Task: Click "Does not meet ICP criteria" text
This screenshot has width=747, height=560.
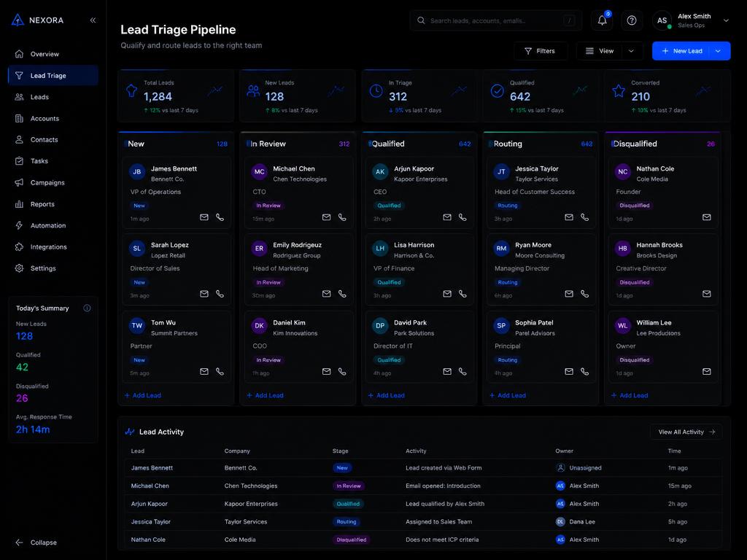Action: pyautogui.click(x=442, y=540)
